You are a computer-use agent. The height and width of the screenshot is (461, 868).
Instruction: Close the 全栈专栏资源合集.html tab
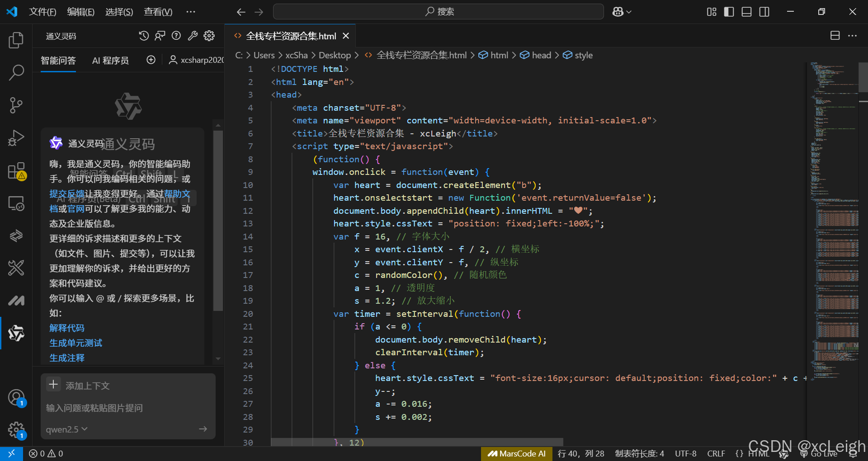[x=346, y=36]
